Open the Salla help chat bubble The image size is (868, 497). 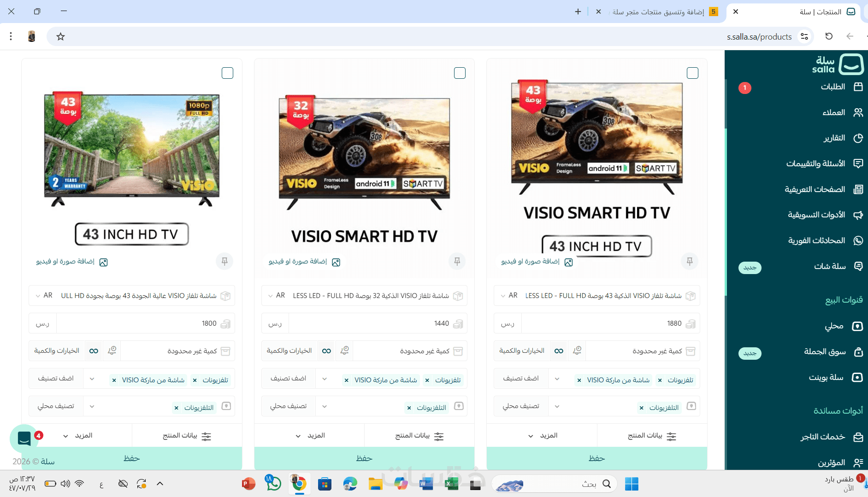coord(24,439)
